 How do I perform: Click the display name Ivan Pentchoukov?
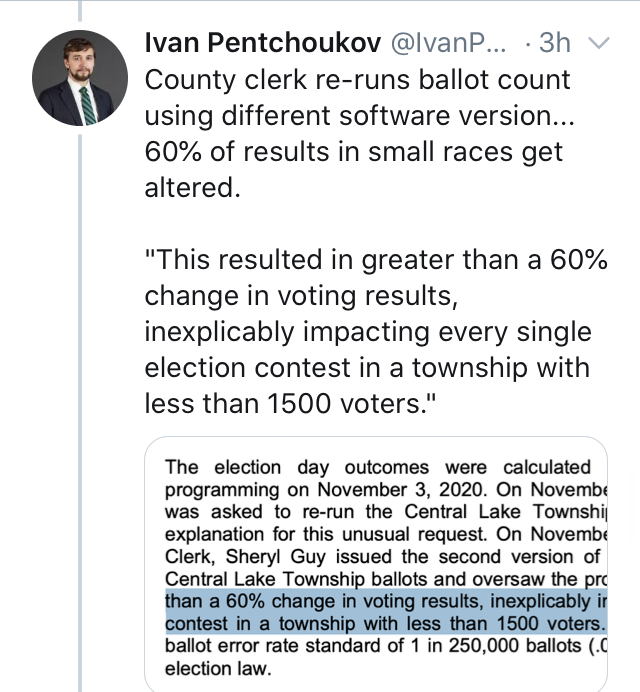pyautogui.click(x=263, y=43)
